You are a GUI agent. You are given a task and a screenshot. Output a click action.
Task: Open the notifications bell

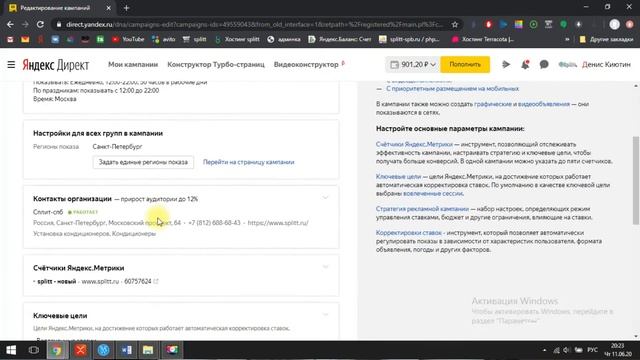[525, 64]
